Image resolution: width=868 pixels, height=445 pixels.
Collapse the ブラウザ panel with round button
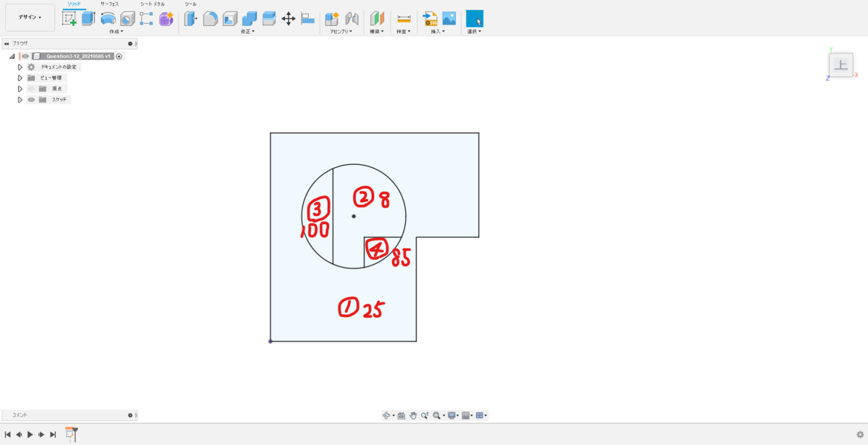130,43
